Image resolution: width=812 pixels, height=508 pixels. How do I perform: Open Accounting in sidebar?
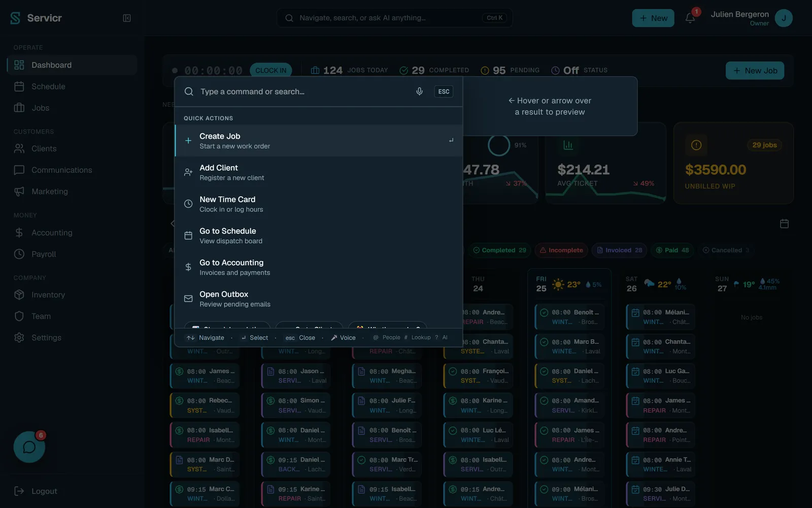[x=72, y=233]
